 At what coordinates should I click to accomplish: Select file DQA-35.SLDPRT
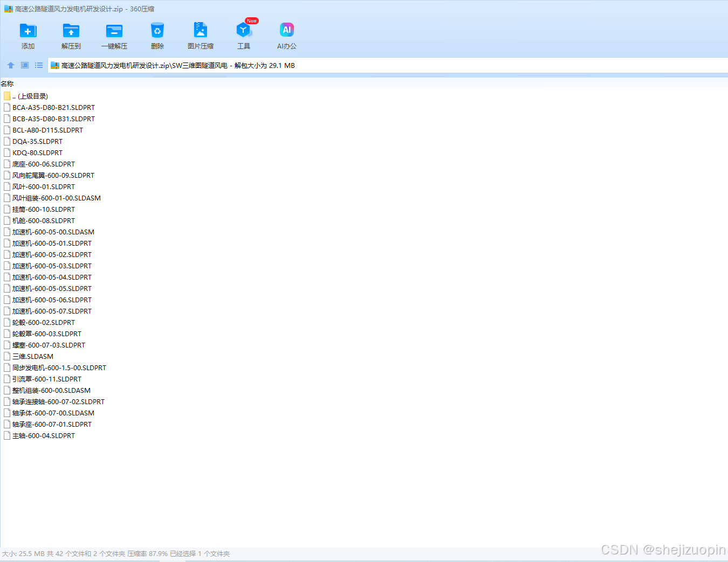point(33,141)
